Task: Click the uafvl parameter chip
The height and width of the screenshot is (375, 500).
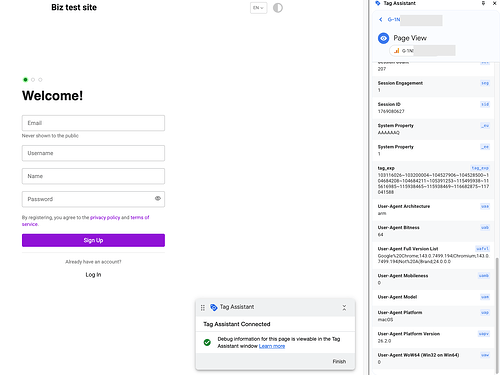Action: point(482,249)
